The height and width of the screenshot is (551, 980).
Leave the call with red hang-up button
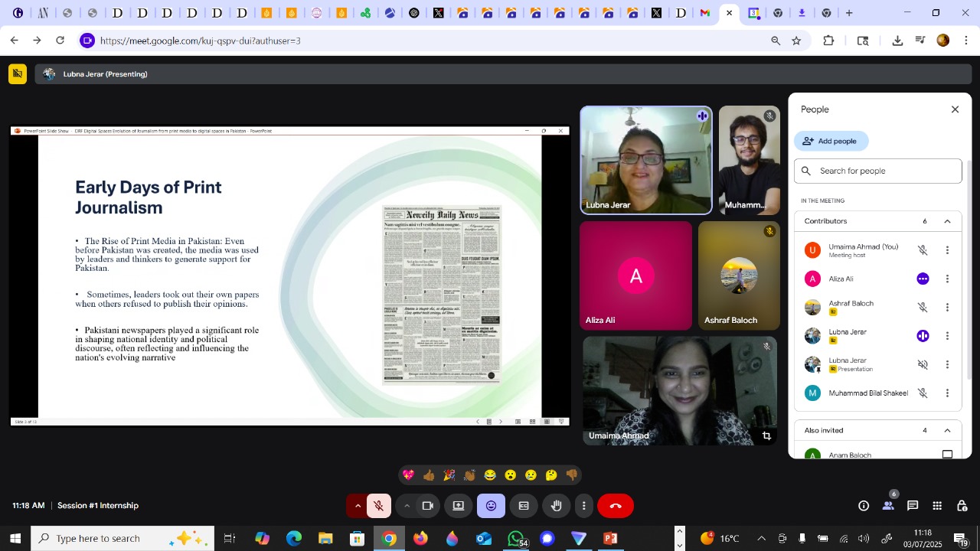click(x=616, y=506)
